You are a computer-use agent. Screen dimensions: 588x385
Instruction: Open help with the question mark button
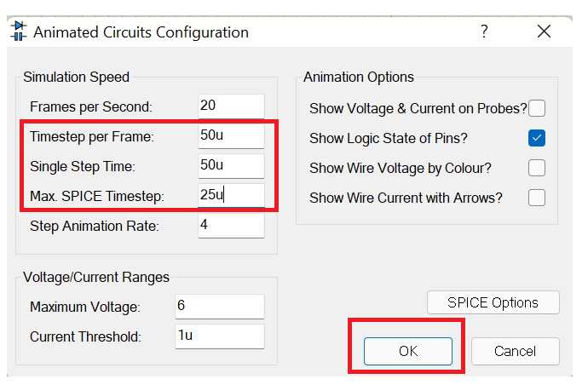[484, 32]
